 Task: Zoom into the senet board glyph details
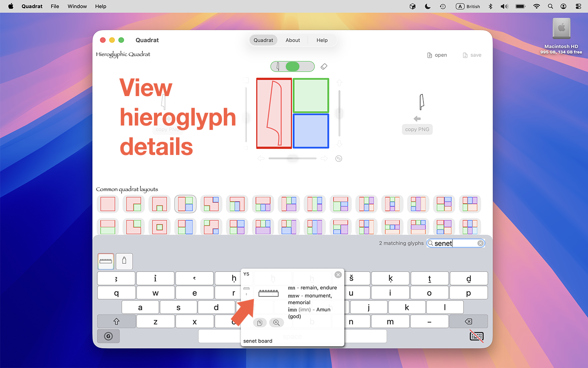[277, 323]
